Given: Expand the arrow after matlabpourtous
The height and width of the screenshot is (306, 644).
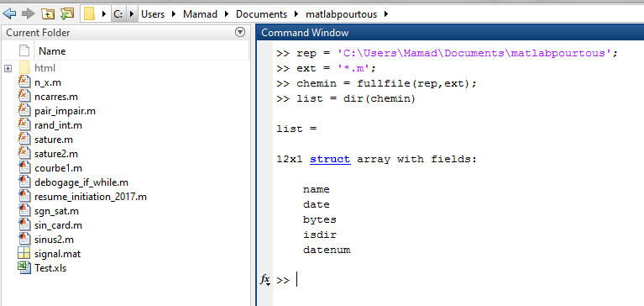Looking at the screenshot, I should click(385, 14).
